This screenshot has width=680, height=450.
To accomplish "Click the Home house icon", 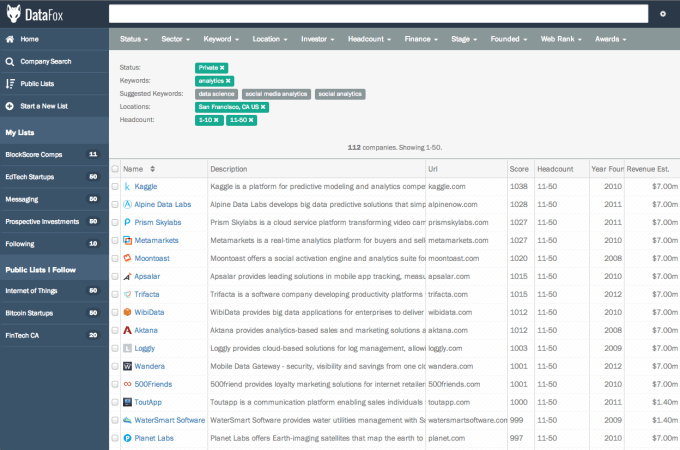I will (10, 39).
